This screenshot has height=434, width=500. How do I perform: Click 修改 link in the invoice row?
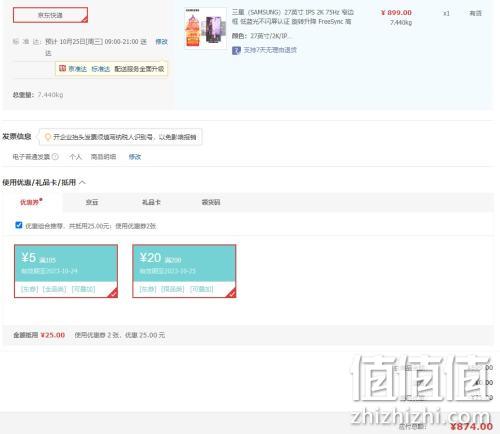click(x=135, y=157)
